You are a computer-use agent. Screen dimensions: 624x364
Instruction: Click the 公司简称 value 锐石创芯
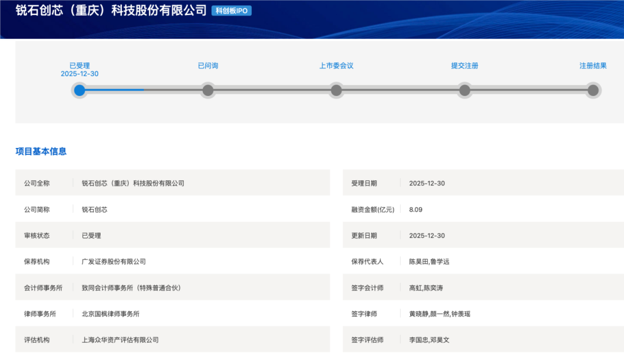[94, 210]
